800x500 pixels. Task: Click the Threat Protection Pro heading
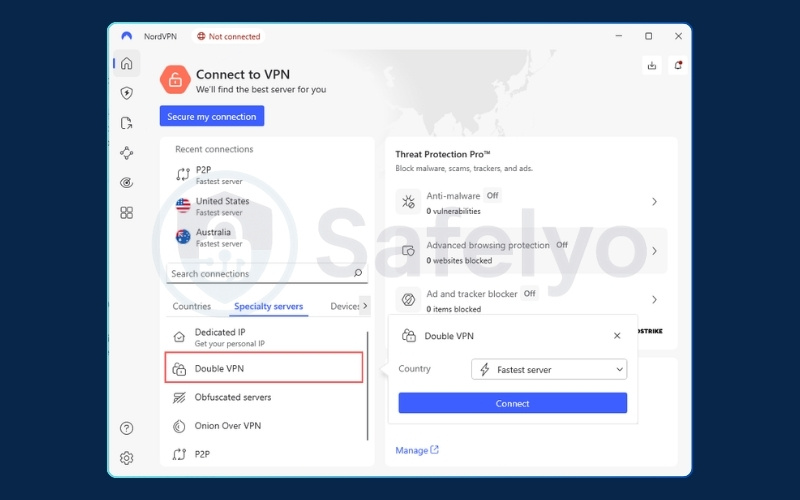point(442,154)
